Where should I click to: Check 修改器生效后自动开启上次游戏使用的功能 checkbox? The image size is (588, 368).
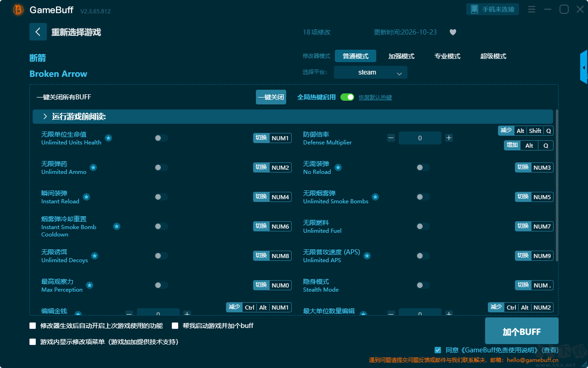33,326
